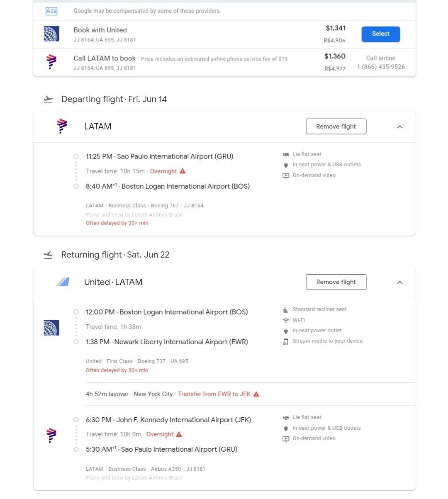The height and width of the screenshot is (499, 448).
Task: Click the lie flat seat icon for flight JJ 8181
Action: (286, 418)
